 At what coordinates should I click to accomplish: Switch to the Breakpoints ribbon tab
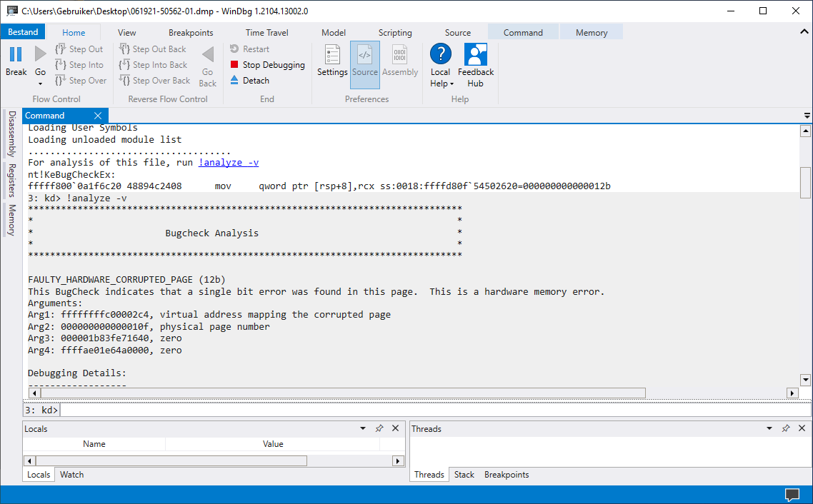point(191,32)
